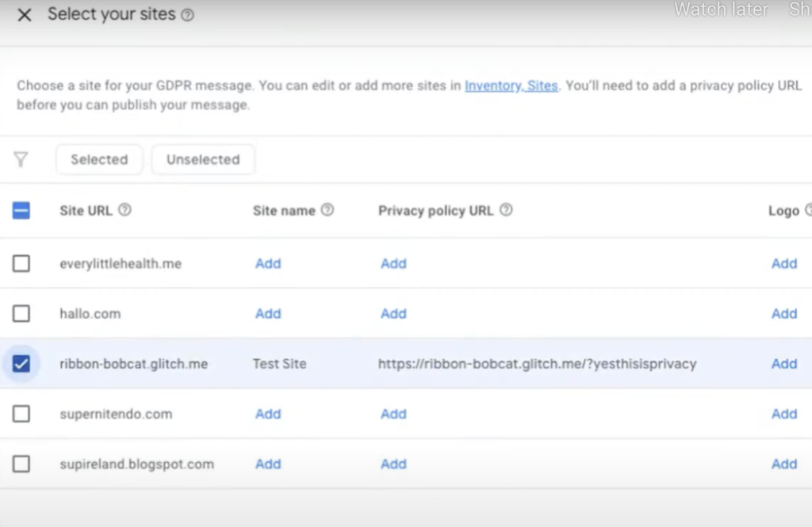View the Logo column help tooltip

coord(807,210)
